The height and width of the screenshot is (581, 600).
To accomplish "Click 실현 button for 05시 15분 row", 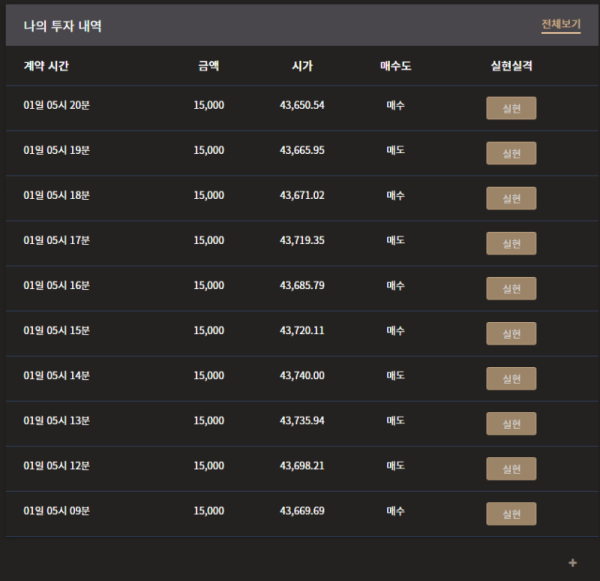I will [511, 334].
